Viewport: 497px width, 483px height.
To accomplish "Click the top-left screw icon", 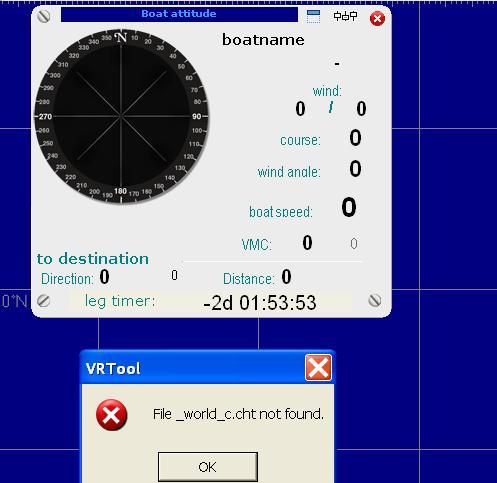I will point(44,16).
